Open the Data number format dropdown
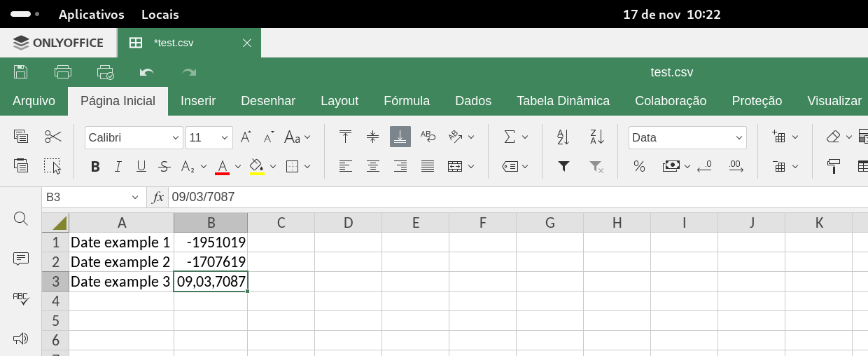 coord(738,138)
